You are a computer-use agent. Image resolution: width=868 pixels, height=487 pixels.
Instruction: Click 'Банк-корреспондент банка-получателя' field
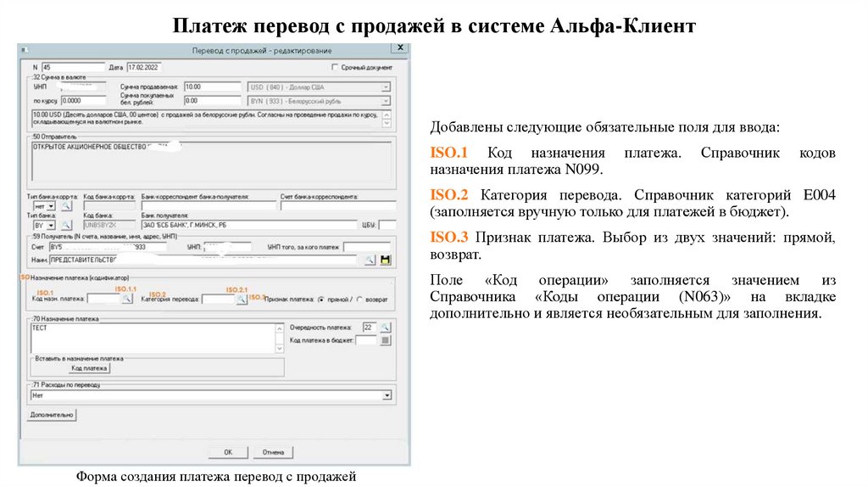pyautogui.click(x=209, y=205)
